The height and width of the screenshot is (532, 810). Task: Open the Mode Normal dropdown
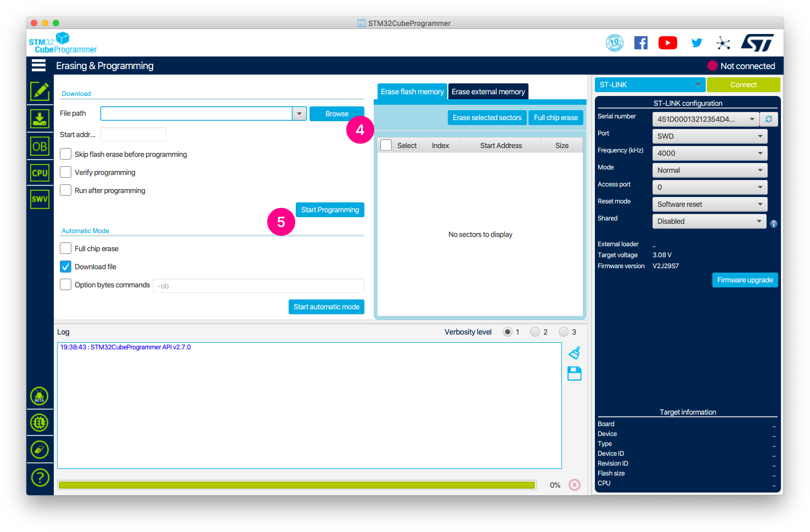pyautogui.click(x=710, y=170)
